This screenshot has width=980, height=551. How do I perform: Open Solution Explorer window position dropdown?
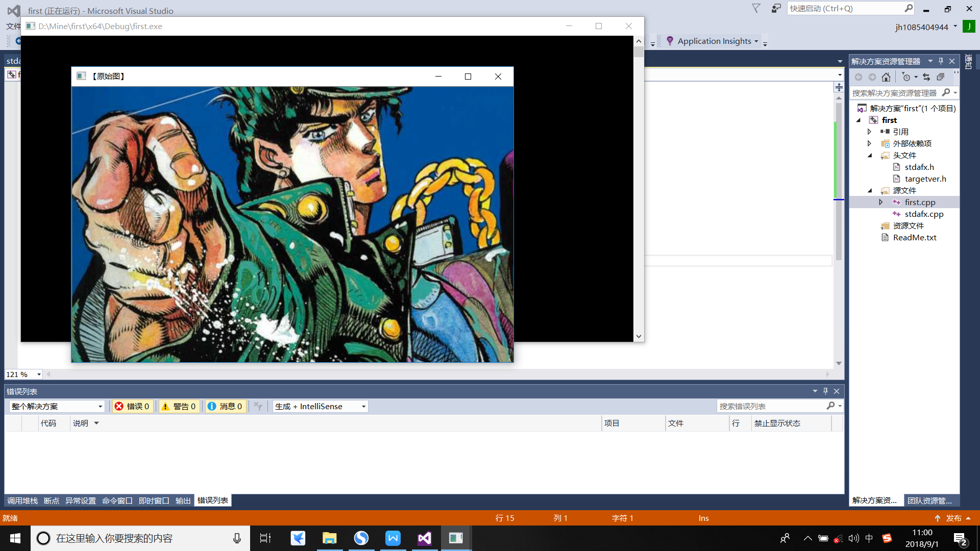(930, 61)
